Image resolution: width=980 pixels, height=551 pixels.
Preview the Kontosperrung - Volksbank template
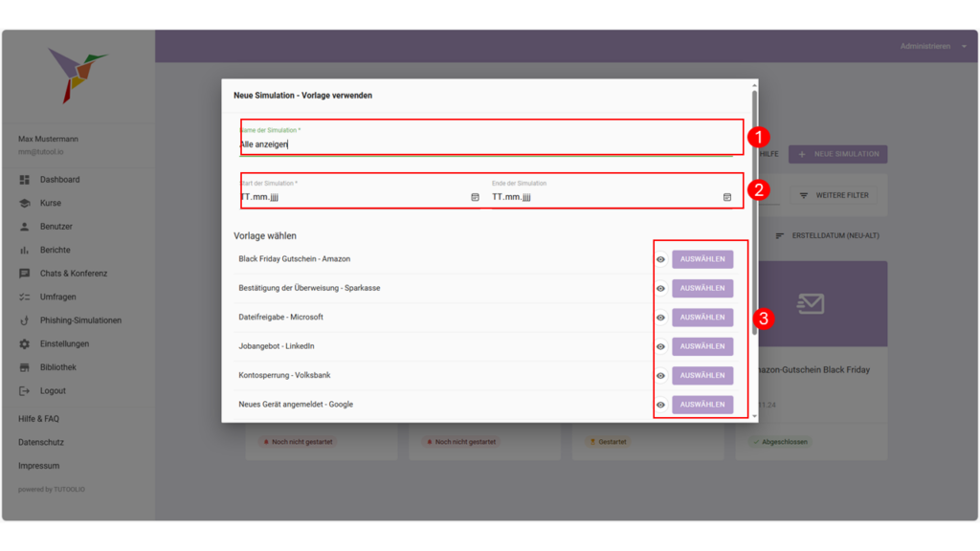pos(660,375)
